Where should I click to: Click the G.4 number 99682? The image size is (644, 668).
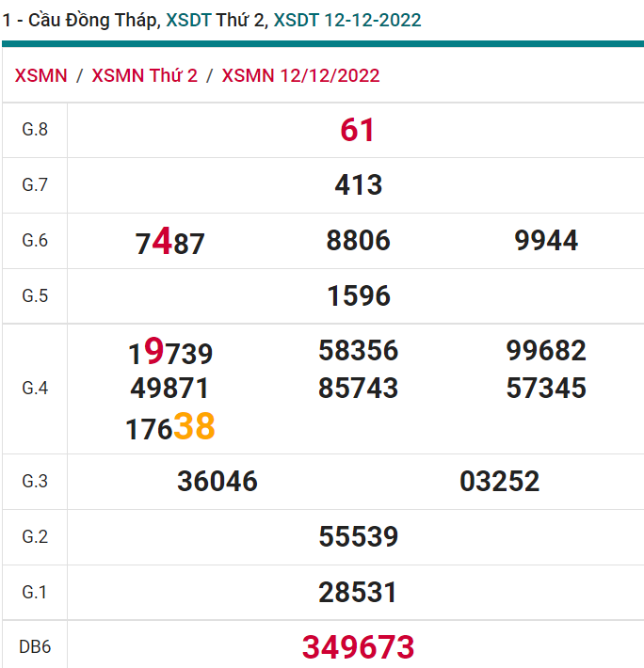point(546,351)
